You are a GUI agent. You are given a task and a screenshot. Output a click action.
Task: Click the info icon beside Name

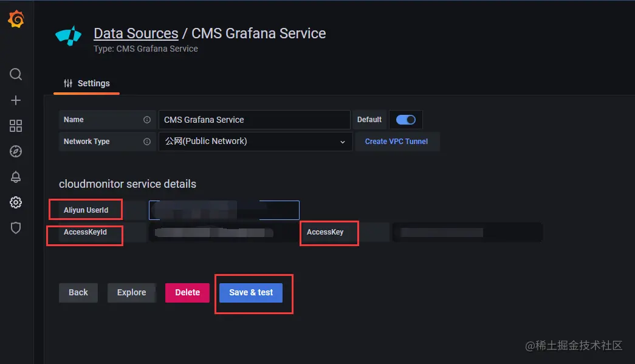147,120
